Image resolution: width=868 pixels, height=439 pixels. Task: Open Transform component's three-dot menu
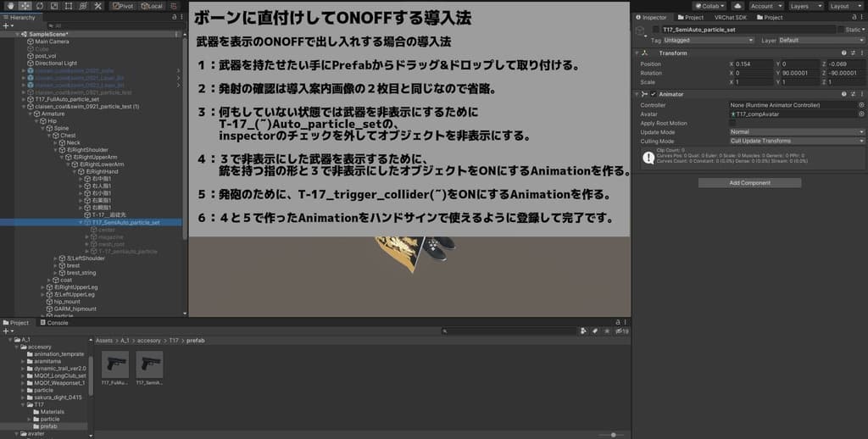pos(861,53)
